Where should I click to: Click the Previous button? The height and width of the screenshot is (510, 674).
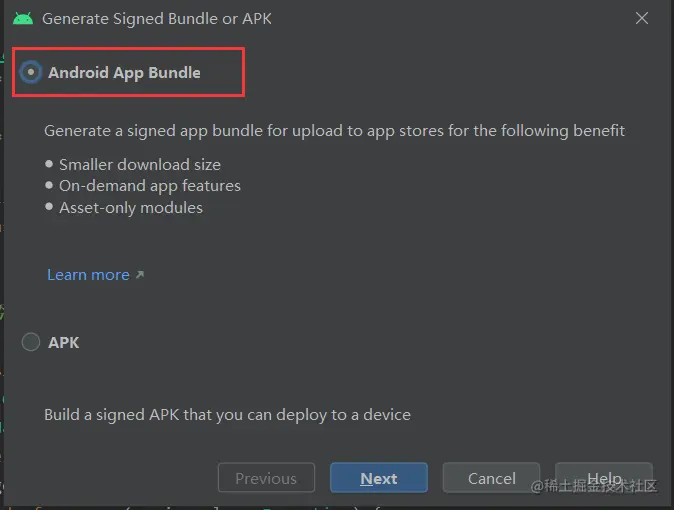point(266,478)
